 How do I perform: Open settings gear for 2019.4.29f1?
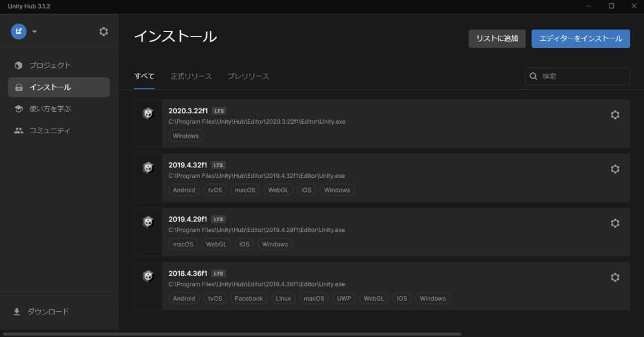[615, 223]
